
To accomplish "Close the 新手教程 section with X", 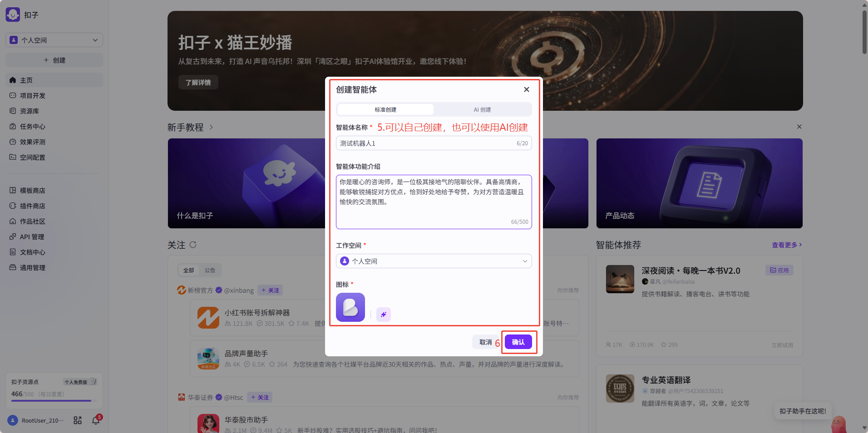I will [799, 127].
